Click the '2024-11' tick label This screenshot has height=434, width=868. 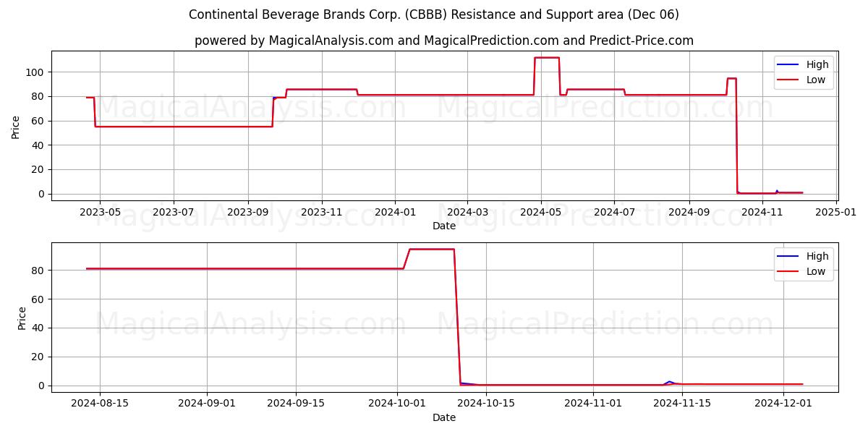pos(763,212)
